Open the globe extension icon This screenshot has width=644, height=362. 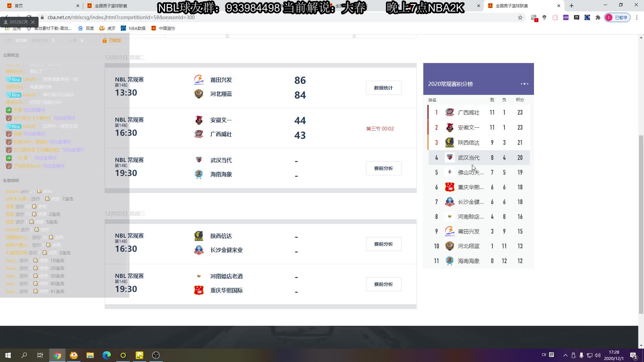[587, 17]
